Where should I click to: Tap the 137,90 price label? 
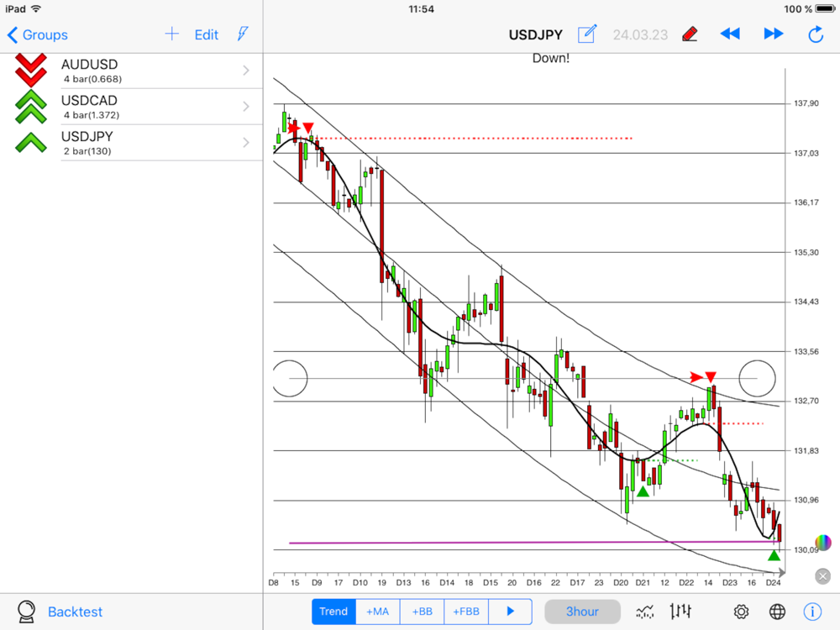(806, 103)
